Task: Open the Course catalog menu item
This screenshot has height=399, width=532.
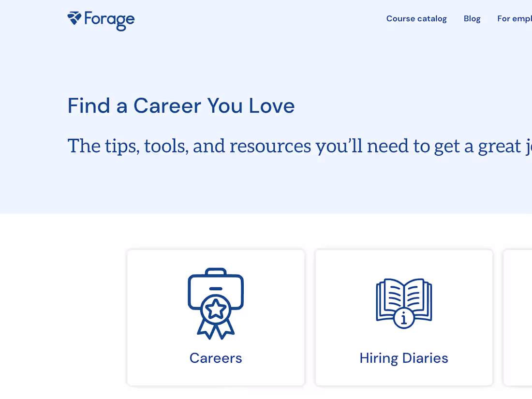Action: pos(416,18)
